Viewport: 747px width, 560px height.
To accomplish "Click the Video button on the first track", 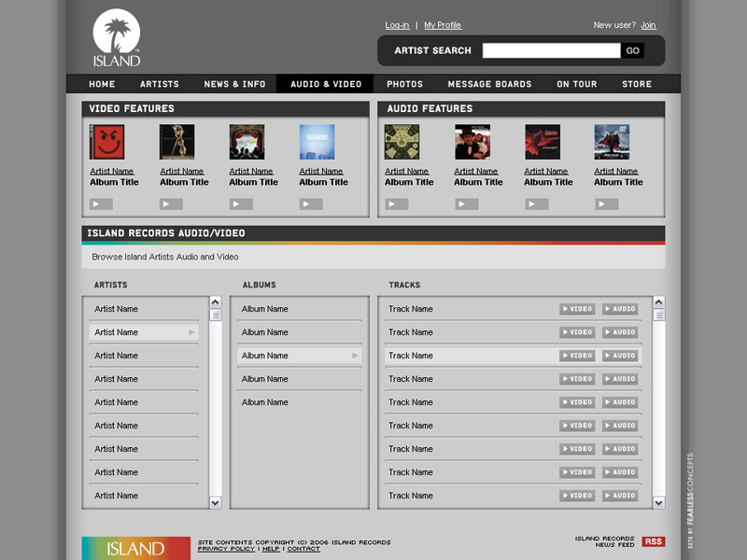I will coord(577,309).
